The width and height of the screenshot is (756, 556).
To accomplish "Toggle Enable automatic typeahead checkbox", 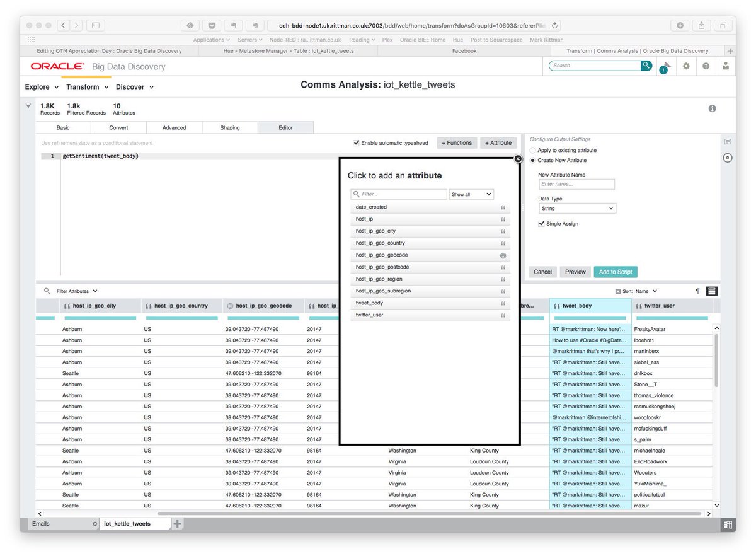I will point(357,143).
